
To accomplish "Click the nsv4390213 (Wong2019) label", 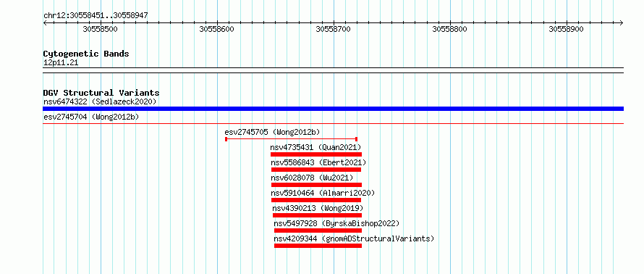I will 318,208.
